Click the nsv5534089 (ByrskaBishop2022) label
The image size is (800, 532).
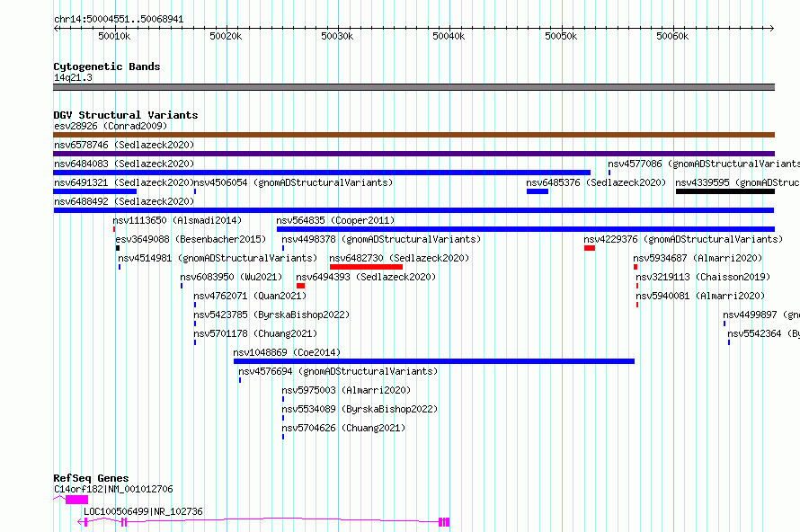pyautogui.click(x=360, y=409)
